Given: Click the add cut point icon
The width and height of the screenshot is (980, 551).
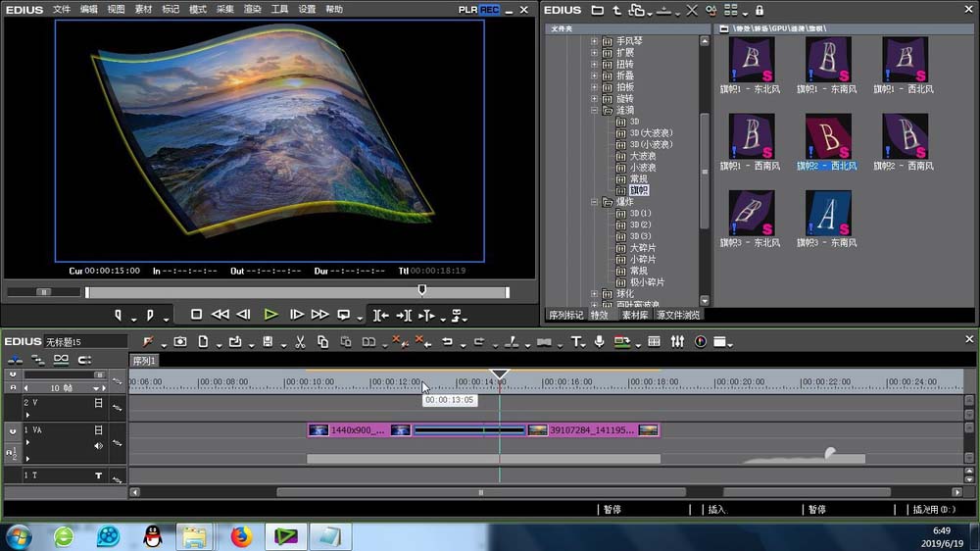Looking at the screenshot, I should pyautogui.click(x=512, y=341).
